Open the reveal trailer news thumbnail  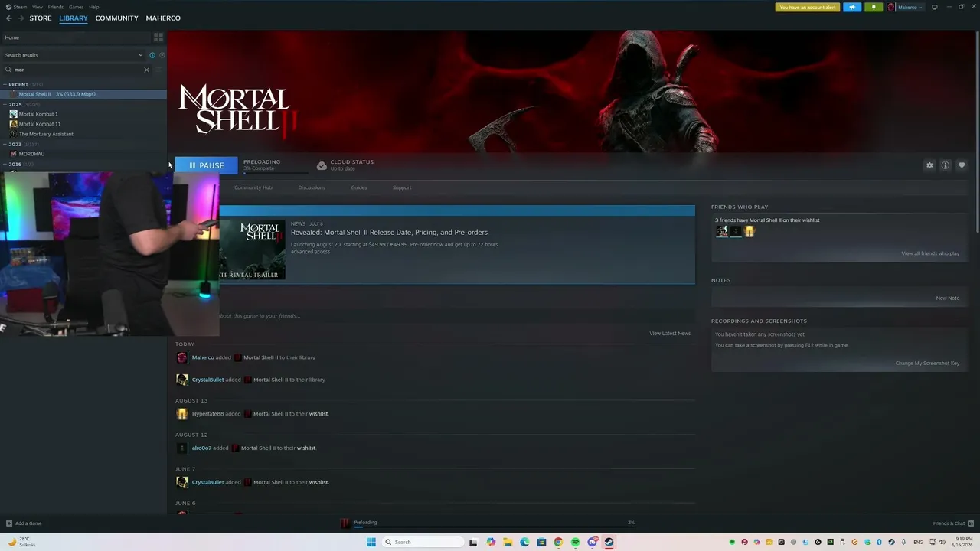tap(252, 249)
